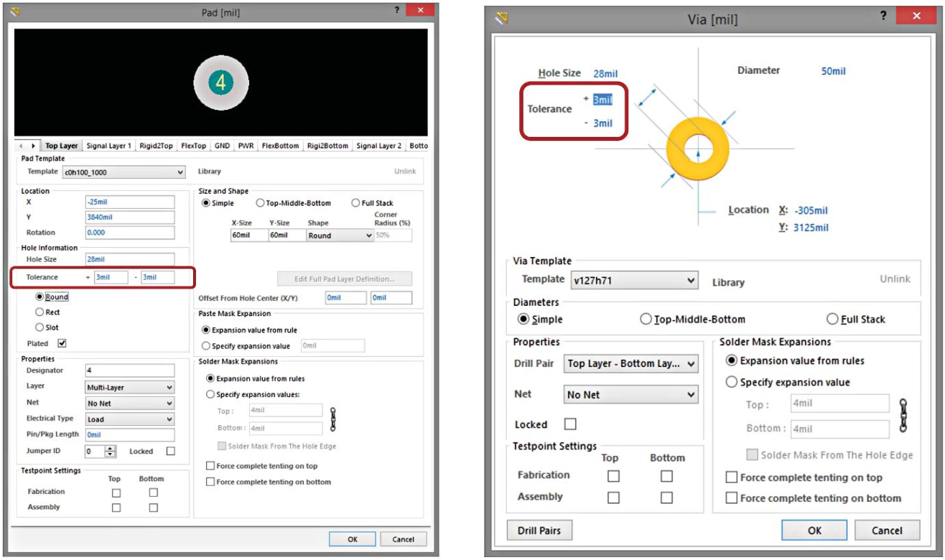Viewport: 945px width, 560px height.
Task: Open the GND layer tab
Action: tap(222, 146)
